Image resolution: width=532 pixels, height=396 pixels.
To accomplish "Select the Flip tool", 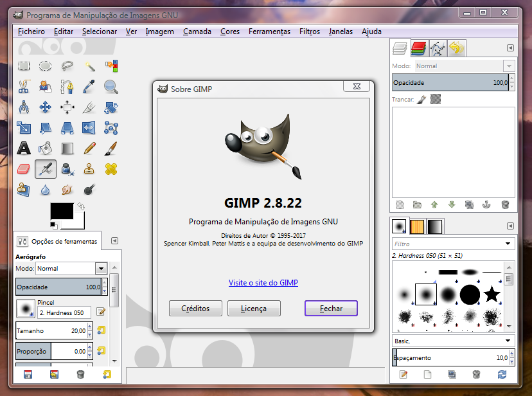I will (x=89, y=128).
